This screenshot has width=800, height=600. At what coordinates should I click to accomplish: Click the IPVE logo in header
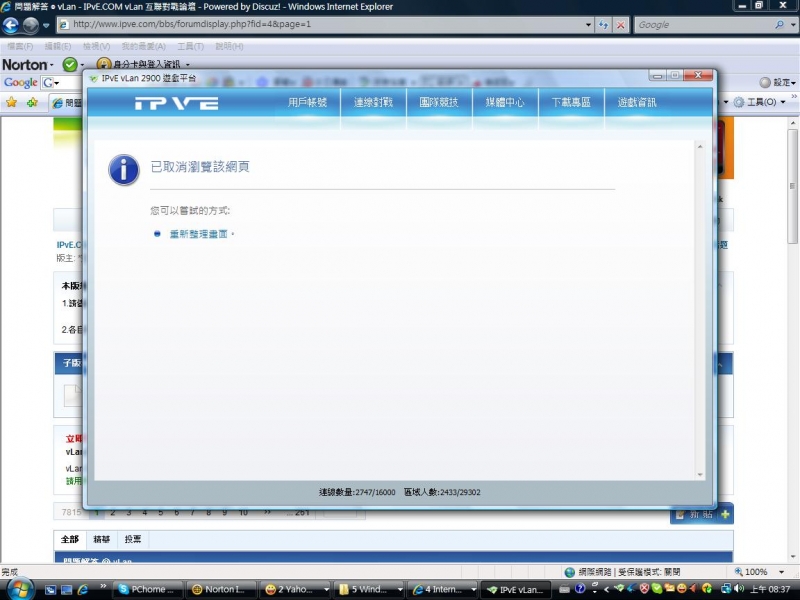[177, 104]
